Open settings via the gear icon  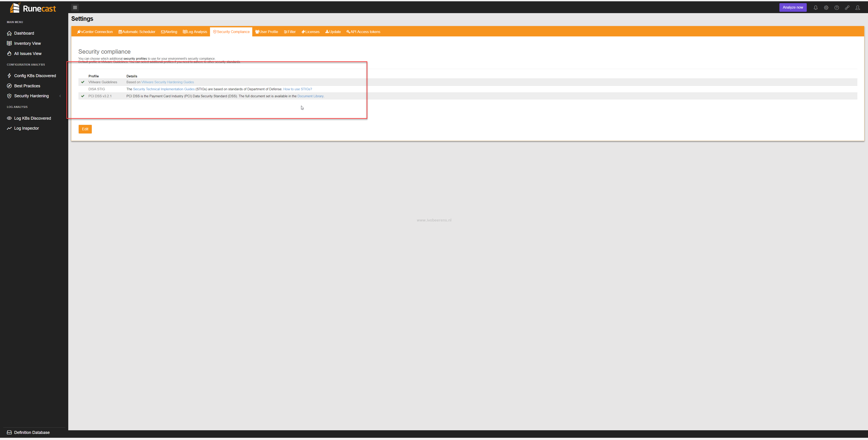(826, 7)
